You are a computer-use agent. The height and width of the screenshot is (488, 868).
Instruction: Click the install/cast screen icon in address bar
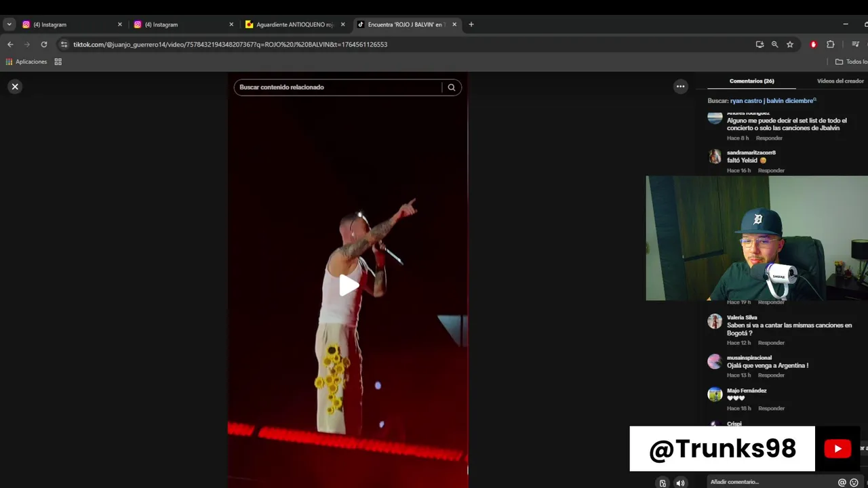point(759,44)
